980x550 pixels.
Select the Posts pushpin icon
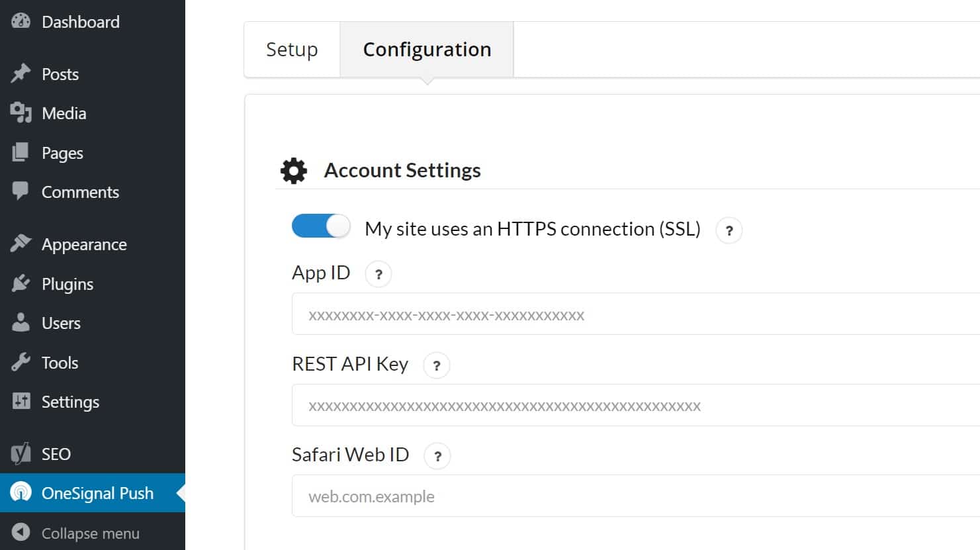click(x=22, y=73)
